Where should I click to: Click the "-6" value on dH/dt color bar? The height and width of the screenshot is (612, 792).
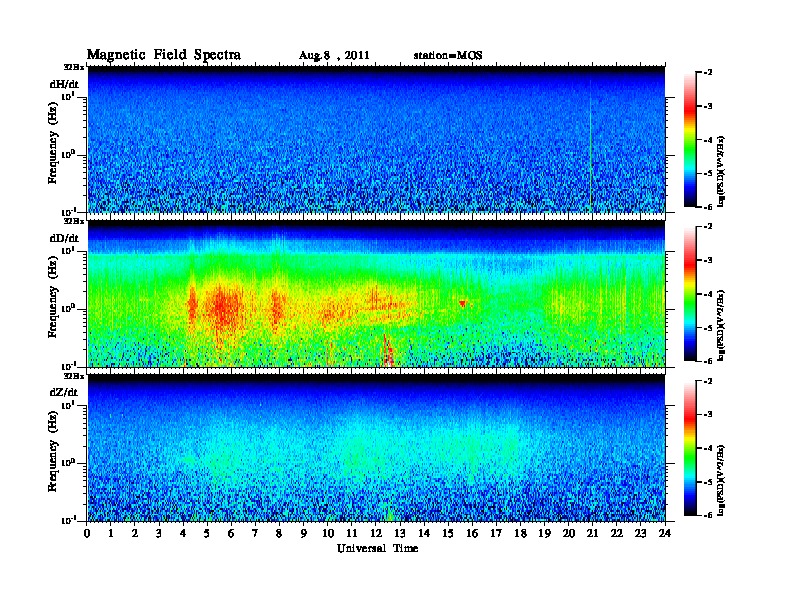pyautogui.click(x=708, y=207)
